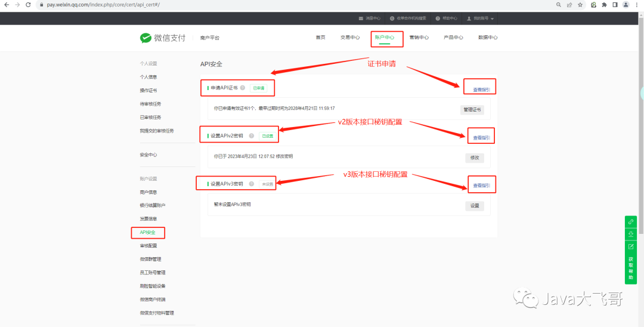Open 微信商户终端 in the sidebar
The height and width of the screenshot is (327, 644).
(153, 300)
